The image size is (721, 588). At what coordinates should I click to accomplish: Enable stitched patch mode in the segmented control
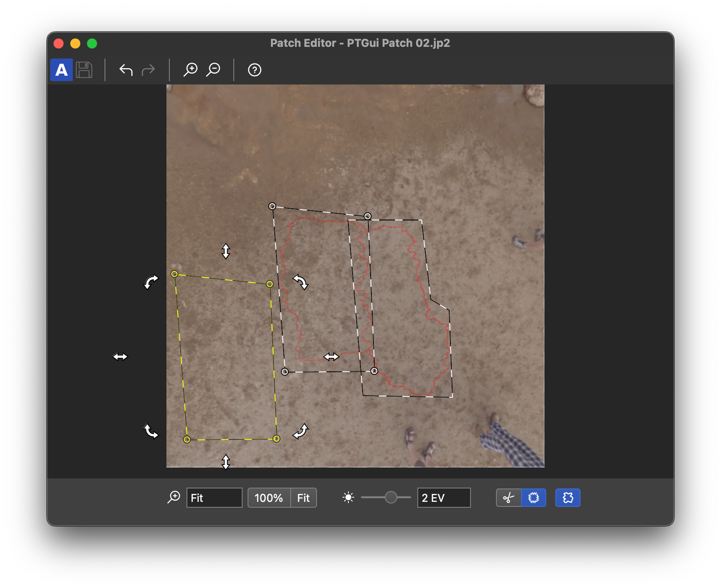tap(534, 497)
